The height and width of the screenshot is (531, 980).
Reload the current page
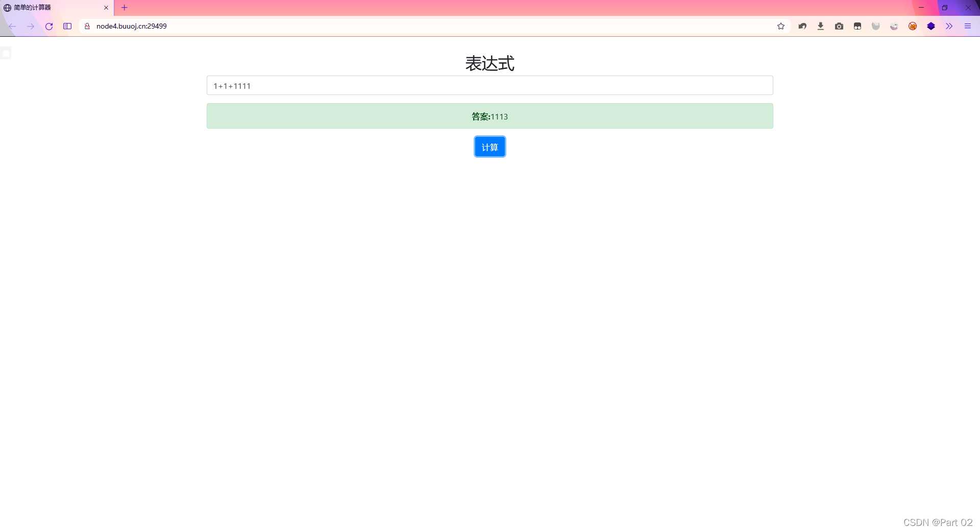(x=49, y=26)
